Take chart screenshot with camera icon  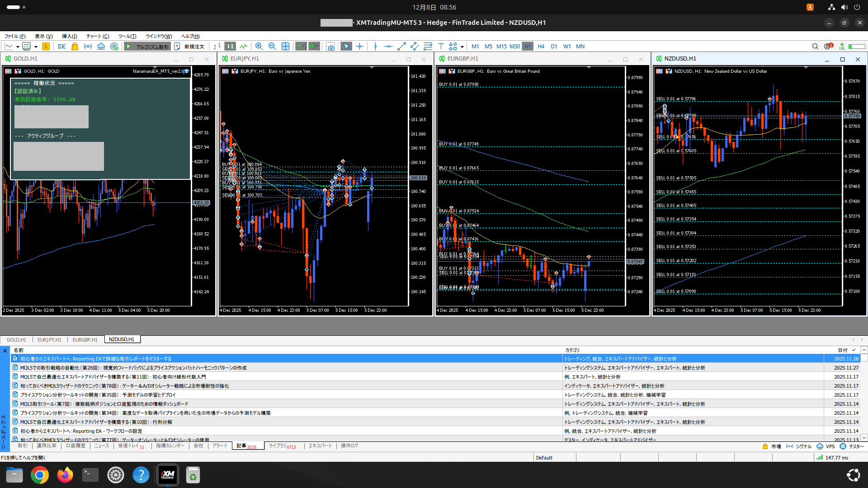[330, 47]
